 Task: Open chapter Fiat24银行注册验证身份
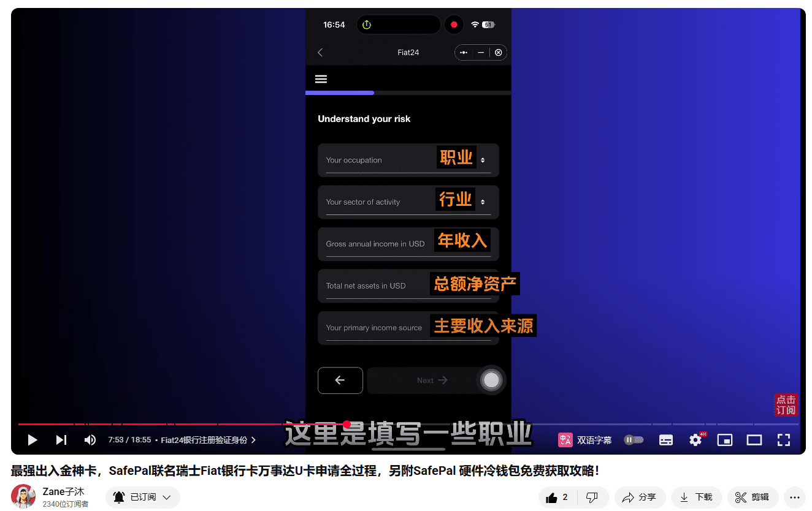pyautogui.click(x=209, y=440)
